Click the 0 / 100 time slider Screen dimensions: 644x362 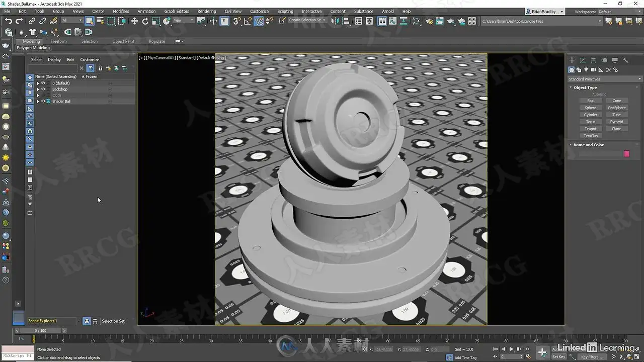[40, 330]
